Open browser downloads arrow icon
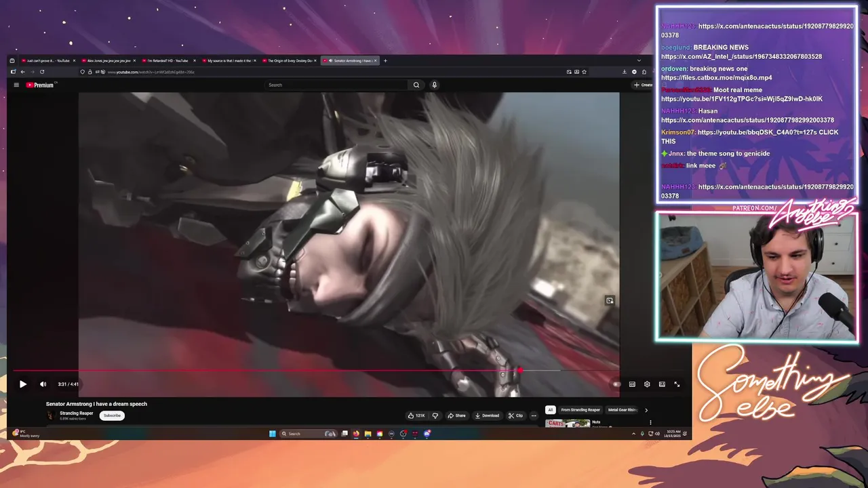This screenshot has height=488, width=868. coord(625,72)
